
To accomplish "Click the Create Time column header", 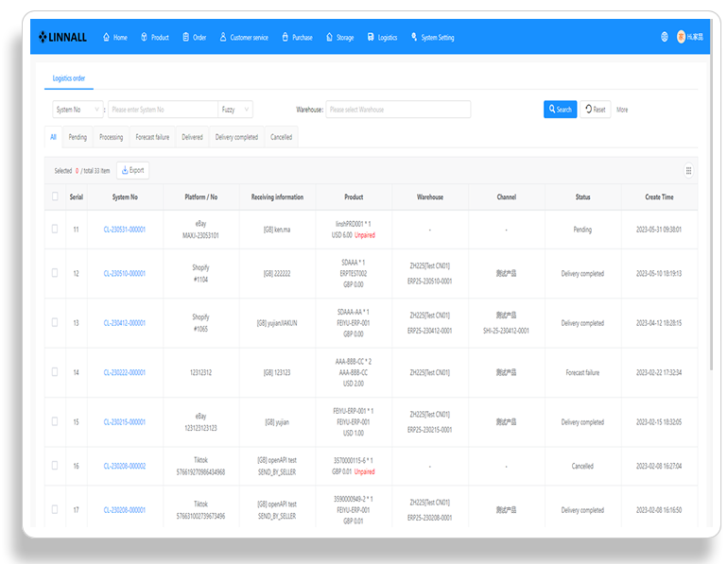I will coord(659,197).
